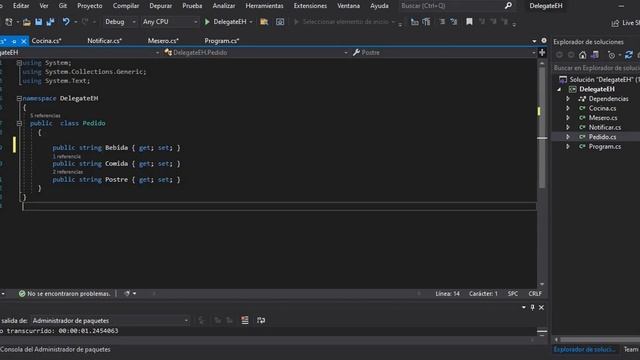This screenshot has height=360, width=640.
Task: Click the camera snapshot toolbar icon
Action: click(280, 22)
